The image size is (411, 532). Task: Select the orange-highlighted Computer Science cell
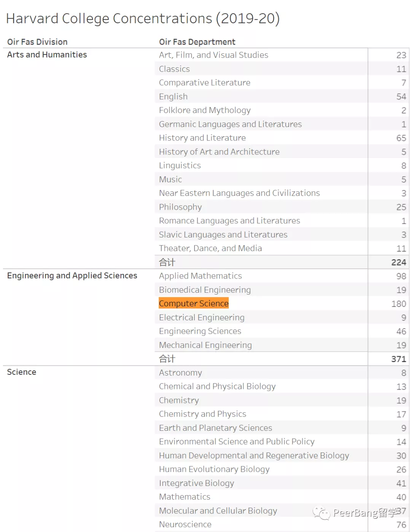point(194,303)
